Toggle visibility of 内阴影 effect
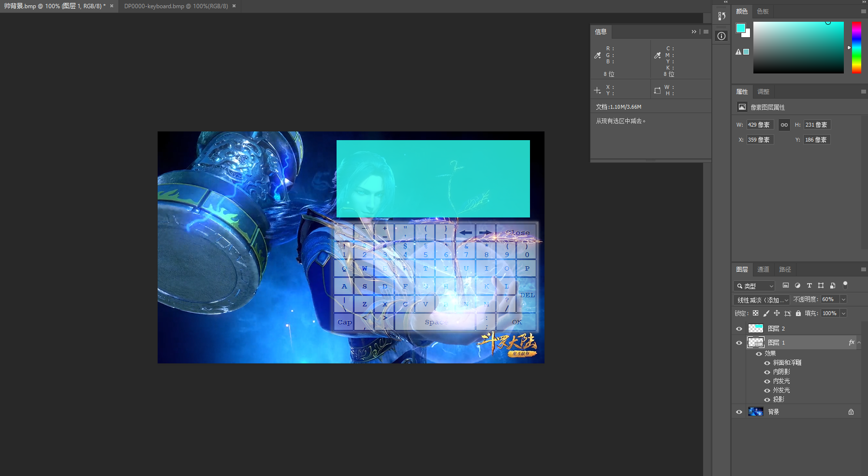The height and width of the screenshot is (476, 868). (767, 372)
